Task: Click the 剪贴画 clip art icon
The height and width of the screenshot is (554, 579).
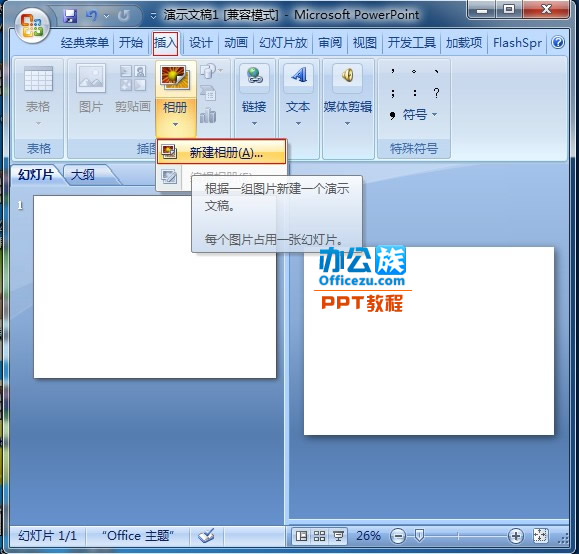Action: (133, 78)
